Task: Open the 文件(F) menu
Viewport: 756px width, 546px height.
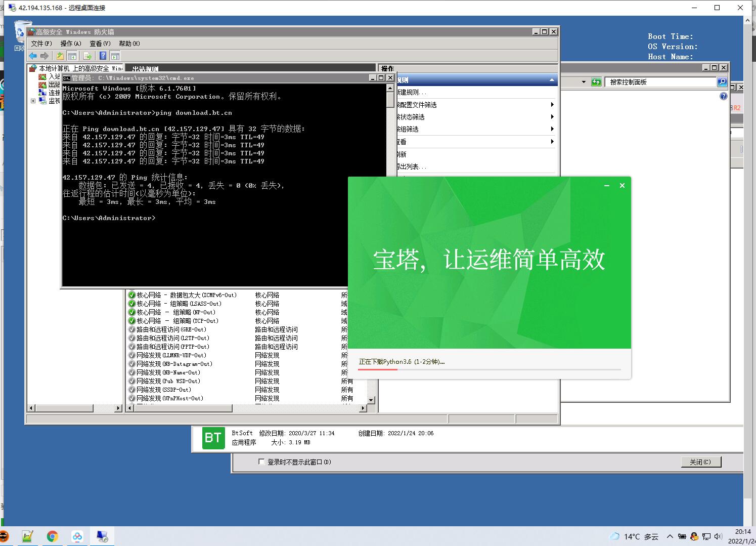Action: 41,44
